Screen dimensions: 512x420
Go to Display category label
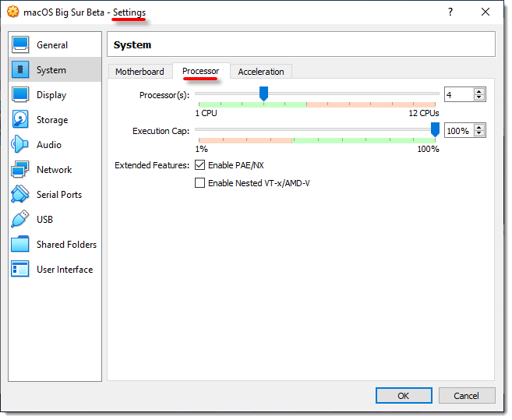[51, 95]
